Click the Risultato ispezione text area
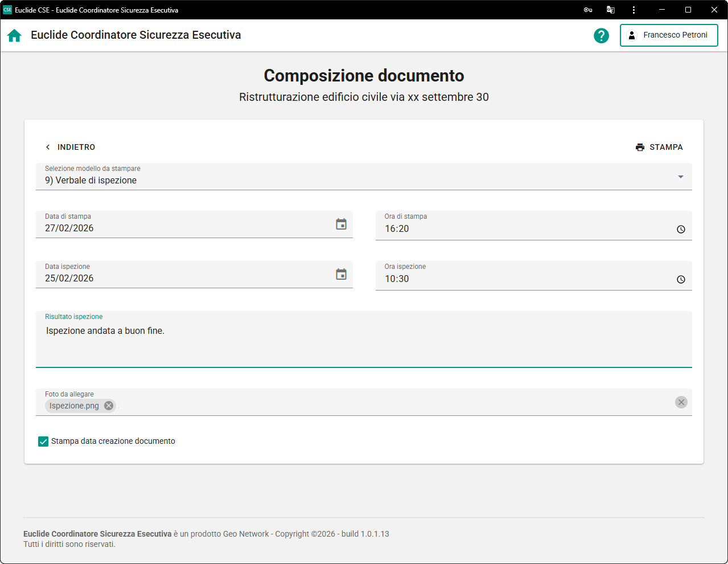 click(363, 342)
